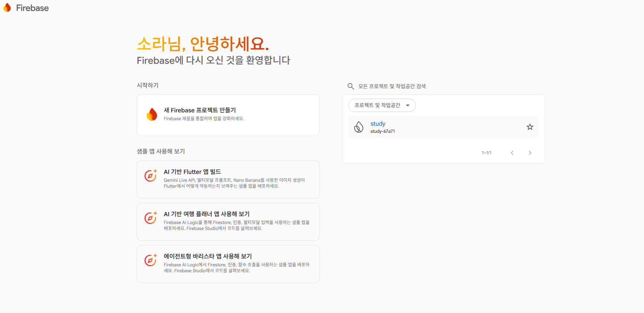Open AI 기반 여행 플래너 앱 sample

228,222
